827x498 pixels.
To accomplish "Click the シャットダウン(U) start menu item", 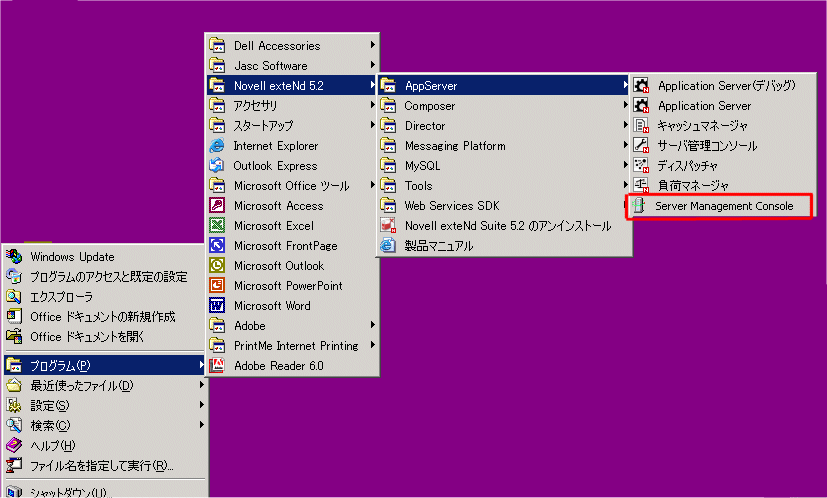I will point(104,491).
